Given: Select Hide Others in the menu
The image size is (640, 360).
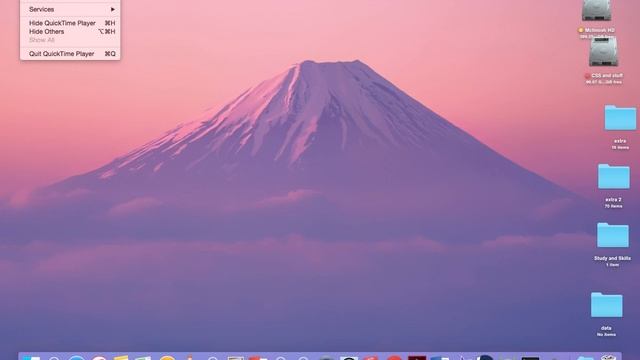Looking at the screenshot, I should pos(70,31).
